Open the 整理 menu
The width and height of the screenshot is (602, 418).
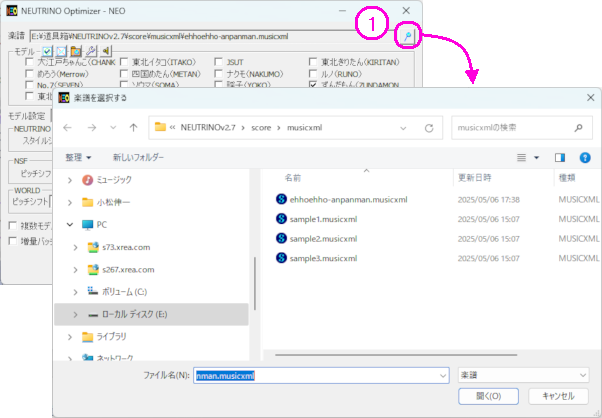coord(78,157)
